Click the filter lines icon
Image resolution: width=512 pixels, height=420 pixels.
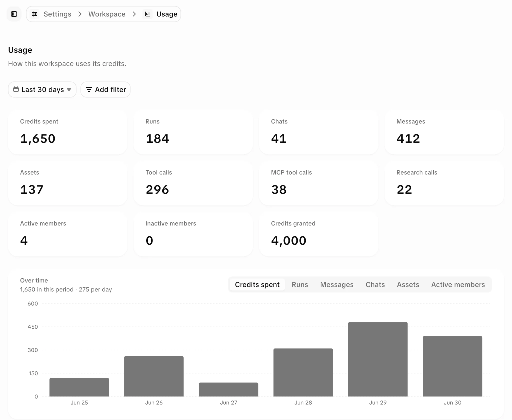click(x=89, y=89)
